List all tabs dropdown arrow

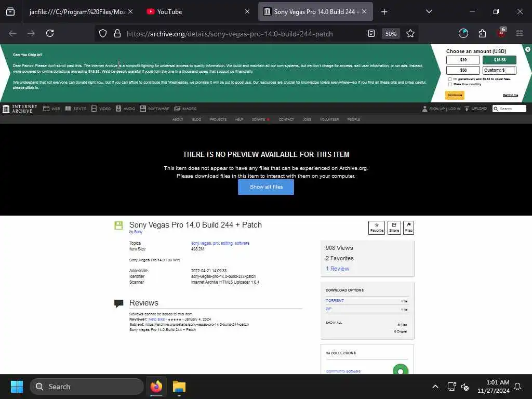[x=429, y=11]
